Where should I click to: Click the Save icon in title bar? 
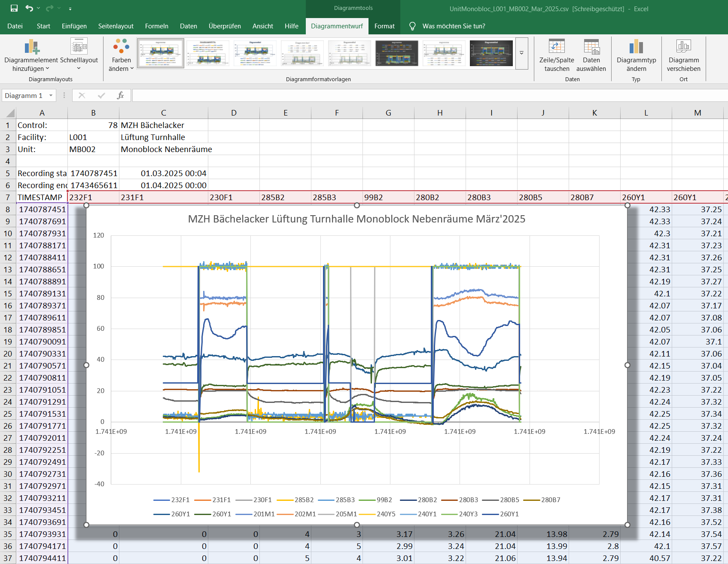click(x=14, y=9)
